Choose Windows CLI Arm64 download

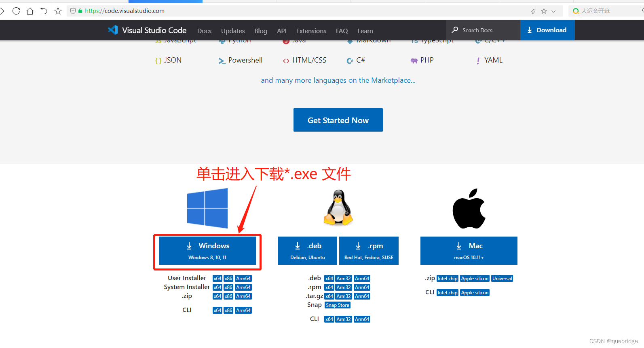click(x=243, y=310)
